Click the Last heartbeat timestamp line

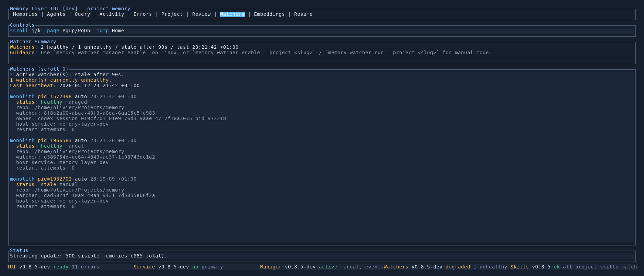[x=75, y=85]
